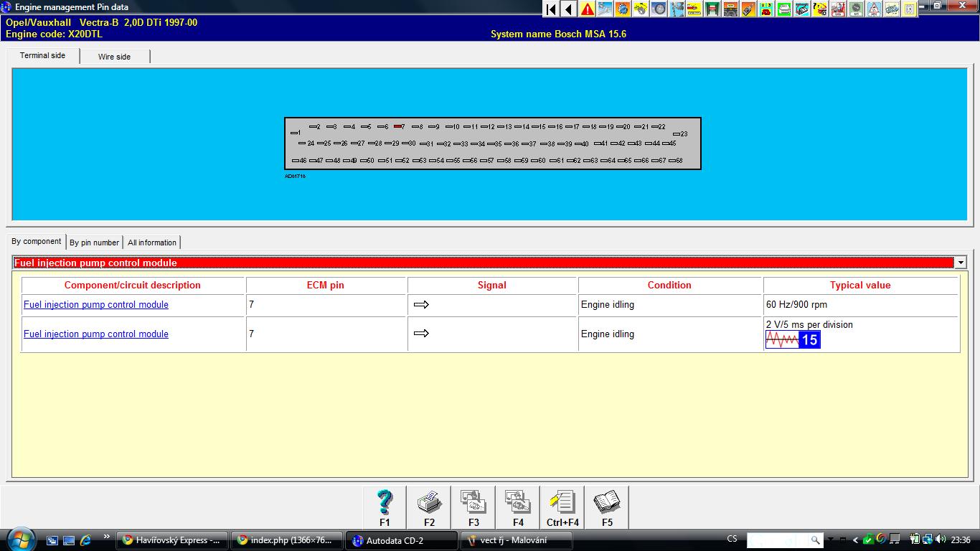The width and height of the screenshot is (980, 551).
Task: Select the Terminal side tab
Action: pyautogui.click(x=42, y=55)
